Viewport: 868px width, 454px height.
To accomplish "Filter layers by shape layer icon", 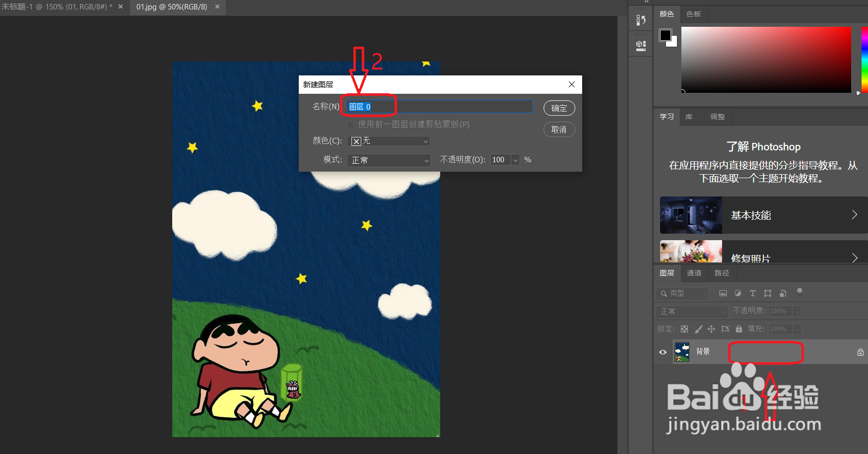I will [x=768, y=293].
